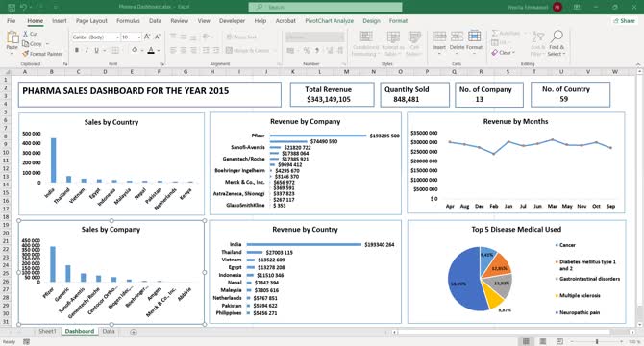The image size is (644, 346).
Task: Open the Design ribbon tab
Action: tap(371, 20)
